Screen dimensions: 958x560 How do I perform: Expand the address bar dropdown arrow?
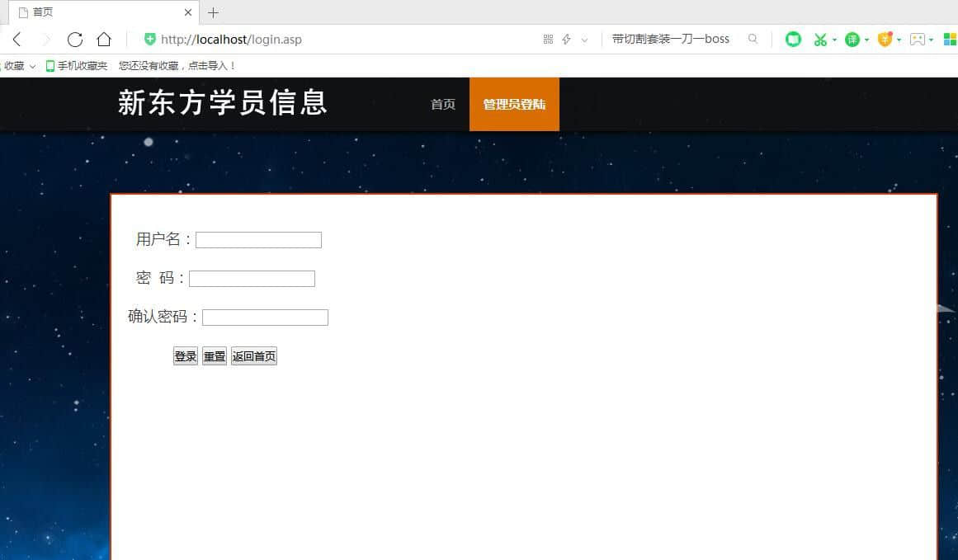584,40
